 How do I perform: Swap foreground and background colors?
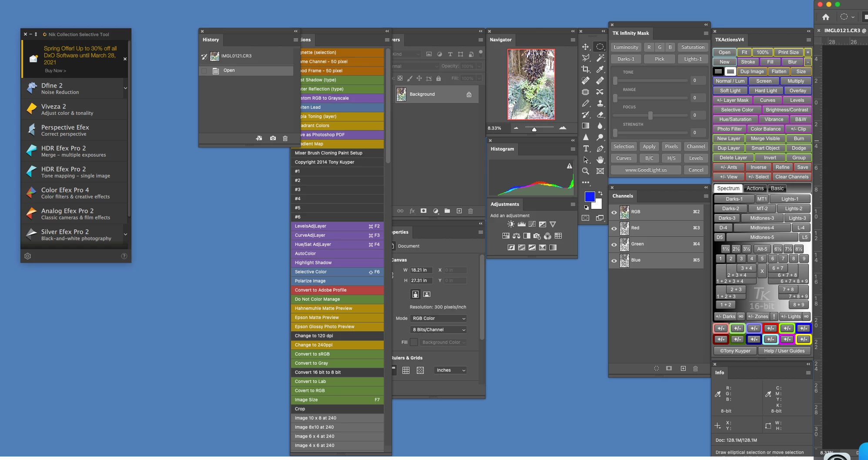click(x=600, y=193)
